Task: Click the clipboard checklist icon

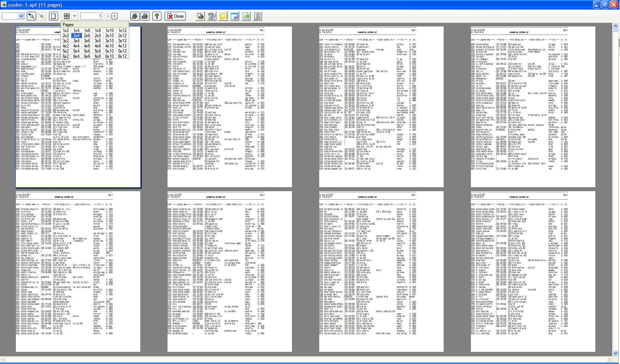Action: (257, 16)
